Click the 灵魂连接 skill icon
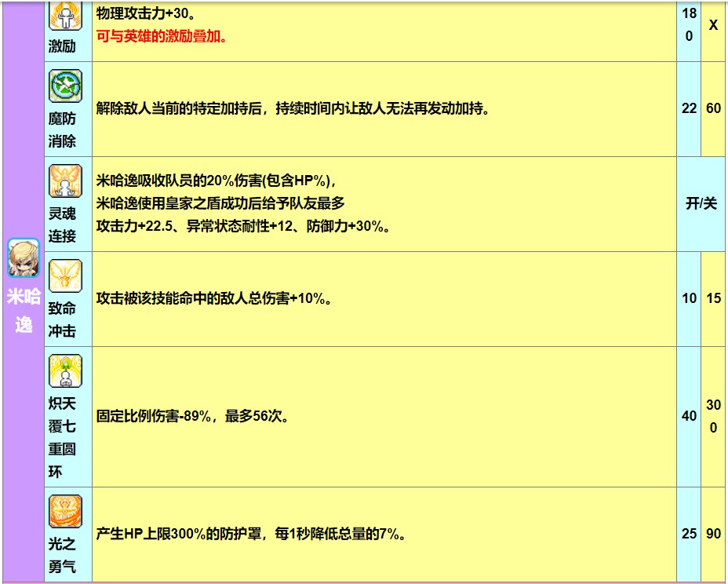 click(65, 181)
